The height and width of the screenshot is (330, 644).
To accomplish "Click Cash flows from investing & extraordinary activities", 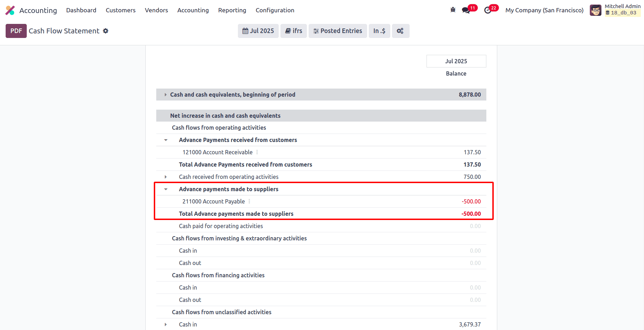I will pyautogui.click(x=239, y=238).
